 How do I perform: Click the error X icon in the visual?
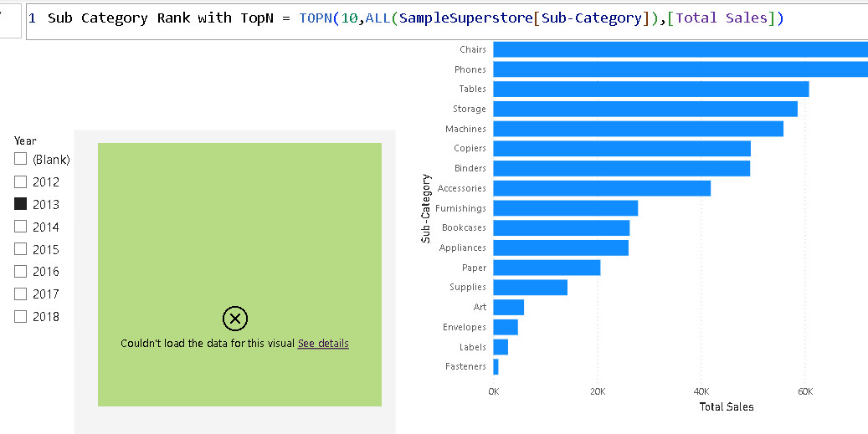click(235, 318)
